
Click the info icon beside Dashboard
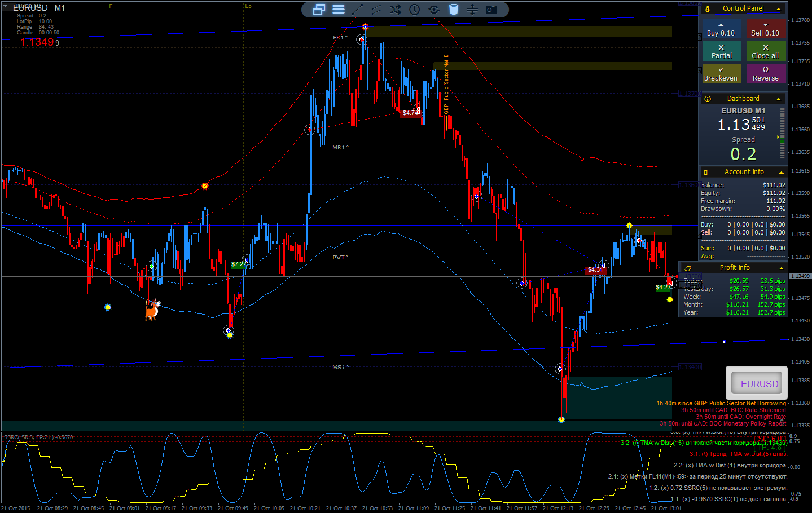(x=708, y=99)
